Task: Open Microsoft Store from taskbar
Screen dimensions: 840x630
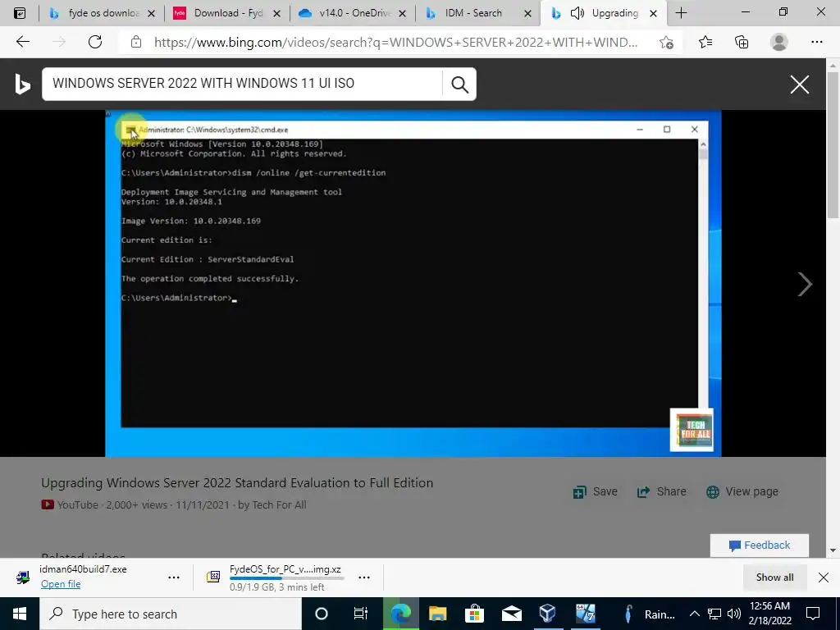Action: [x=474, y=614]
